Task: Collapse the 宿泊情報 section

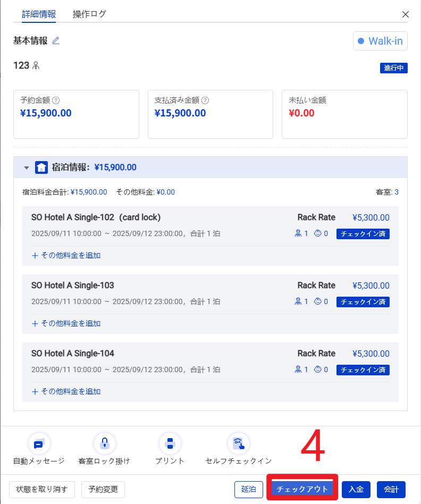Action: click(x=27, y=167)
